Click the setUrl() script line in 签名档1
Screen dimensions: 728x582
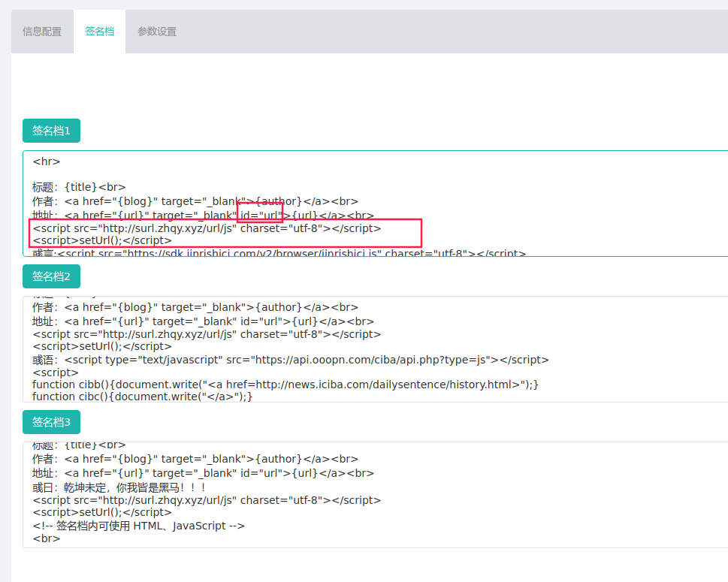tap(101, 240)
